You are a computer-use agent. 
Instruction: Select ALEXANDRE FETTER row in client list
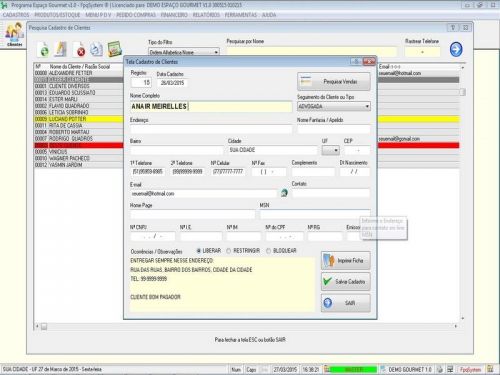click(79, 73)
